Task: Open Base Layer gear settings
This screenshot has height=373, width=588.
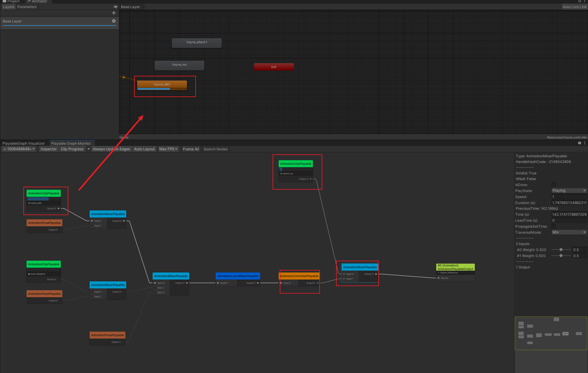Action: point(114,21)
